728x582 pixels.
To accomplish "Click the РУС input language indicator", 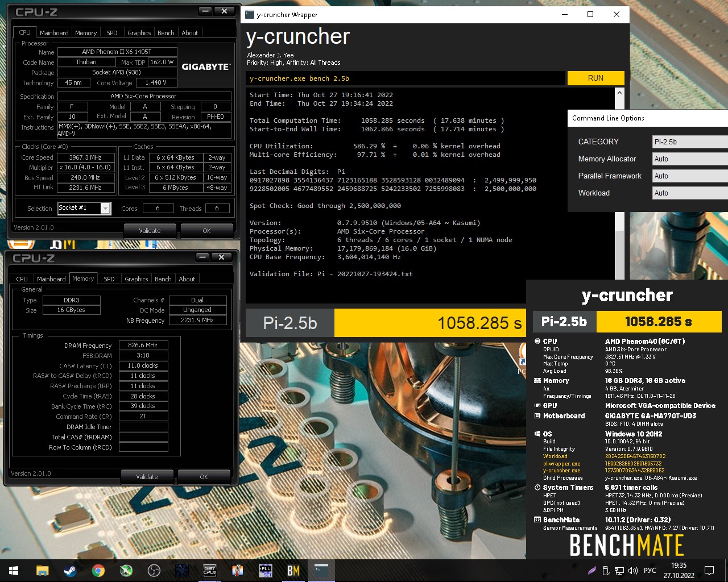I will (650, 571).
